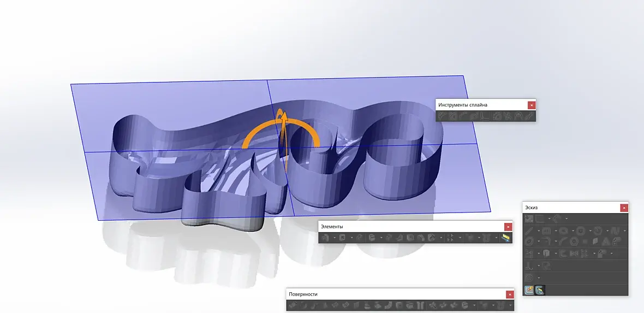Select Extruded Boss in Элементы toolbar
Viewport: 644px width, 313px height.
(325, 238)
